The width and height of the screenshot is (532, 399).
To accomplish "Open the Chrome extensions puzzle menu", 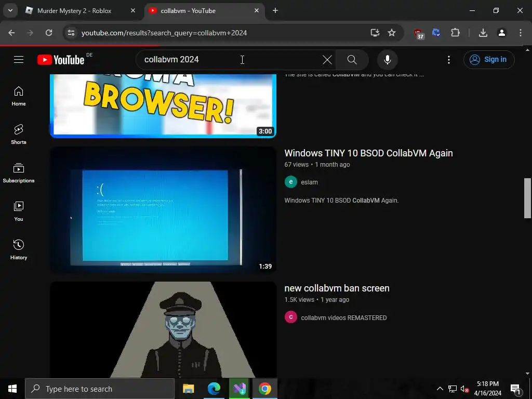I will coord(455,33).
